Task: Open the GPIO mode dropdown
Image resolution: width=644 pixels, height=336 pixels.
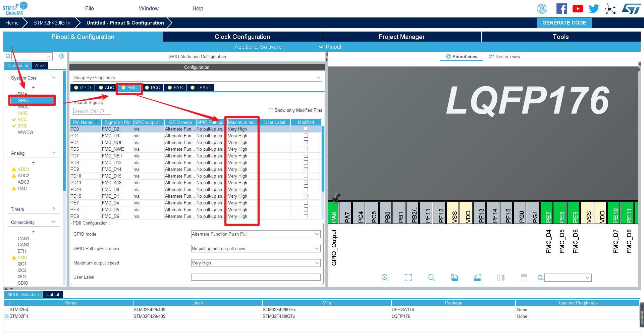Action: tap(256, 234)
